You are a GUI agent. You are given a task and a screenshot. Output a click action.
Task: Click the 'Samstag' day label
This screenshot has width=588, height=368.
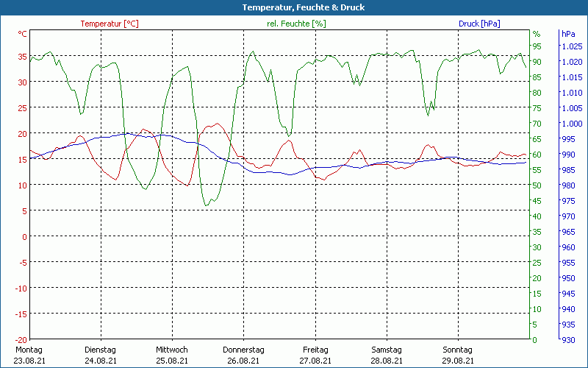(x=387, y=350)
